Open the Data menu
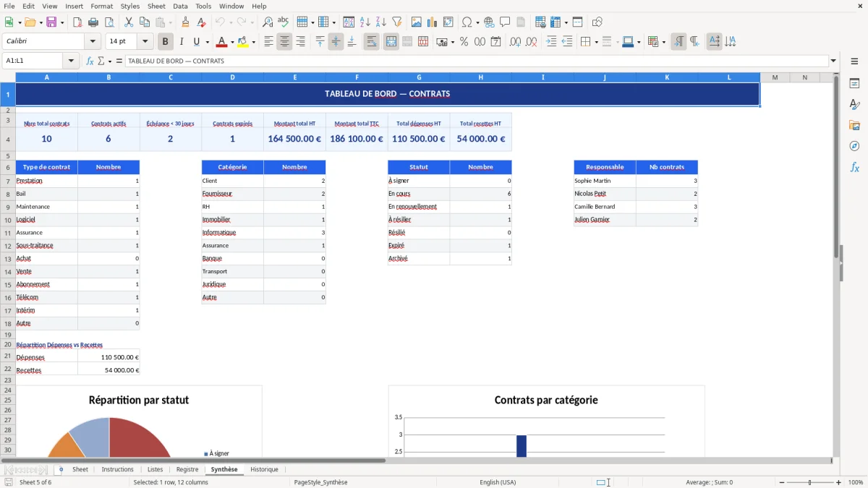868x488 pixels. (x=180, y=6)
